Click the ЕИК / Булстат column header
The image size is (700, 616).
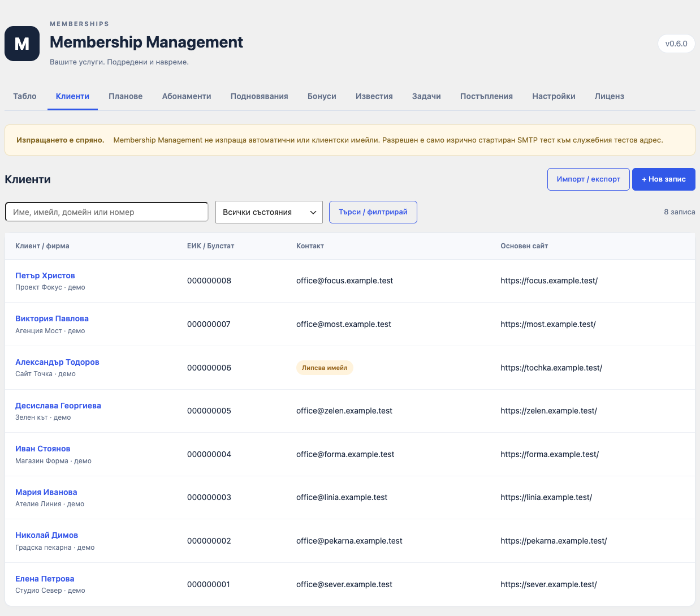click(210, 246)
